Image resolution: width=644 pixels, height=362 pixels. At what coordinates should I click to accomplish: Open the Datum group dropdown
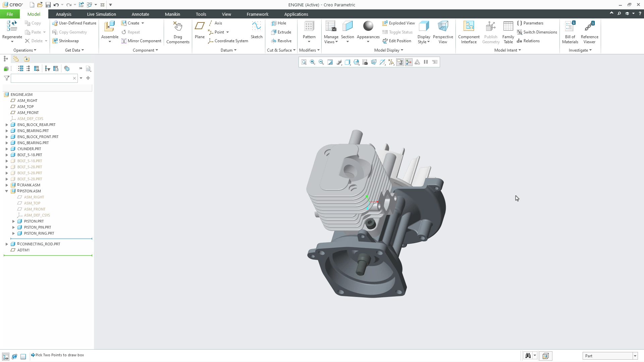(x=228, y=50)
